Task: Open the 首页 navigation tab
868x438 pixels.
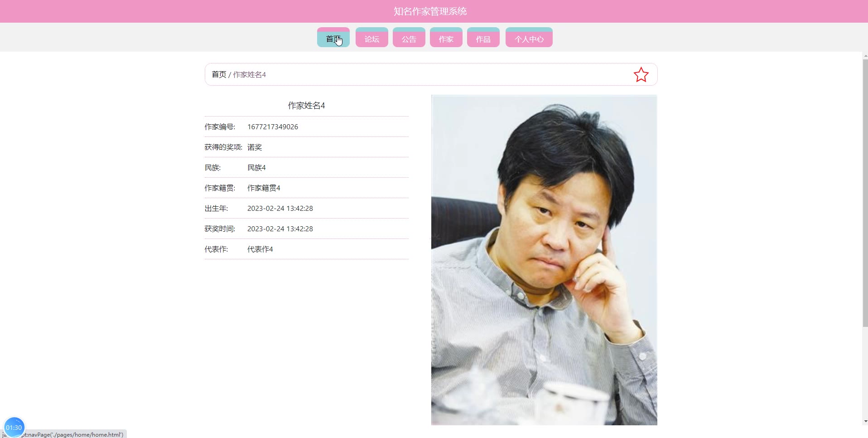Action: (x=333, y=37)
